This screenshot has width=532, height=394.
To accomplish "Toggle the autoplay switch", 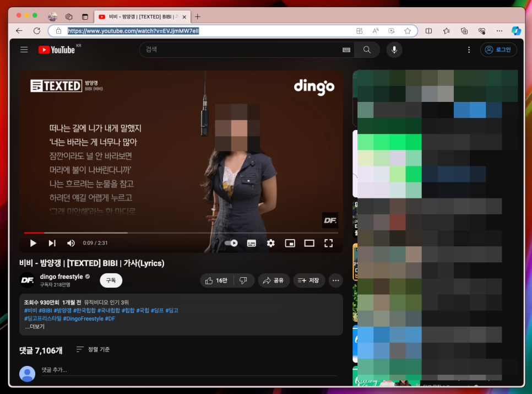I will (x=231, y=243).
